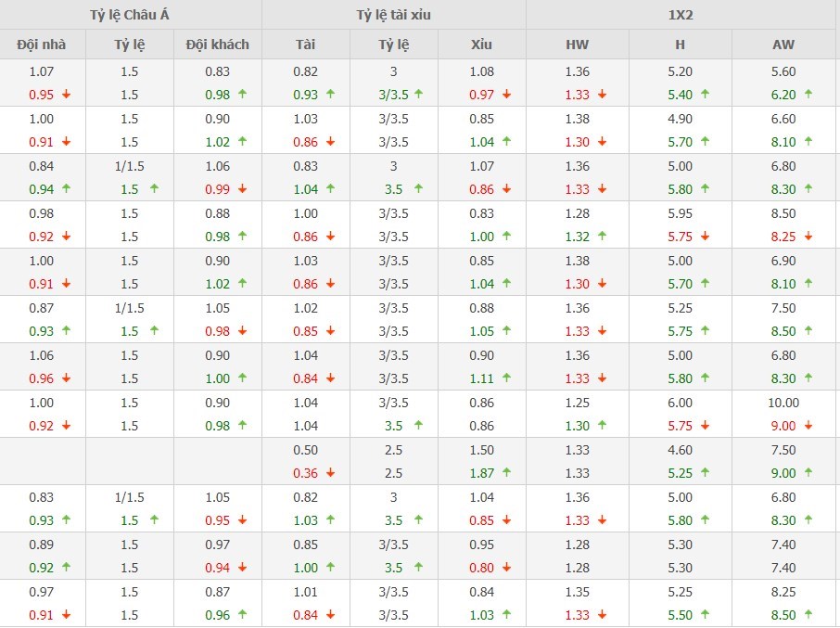Click the AW column header

click(783, 45)
